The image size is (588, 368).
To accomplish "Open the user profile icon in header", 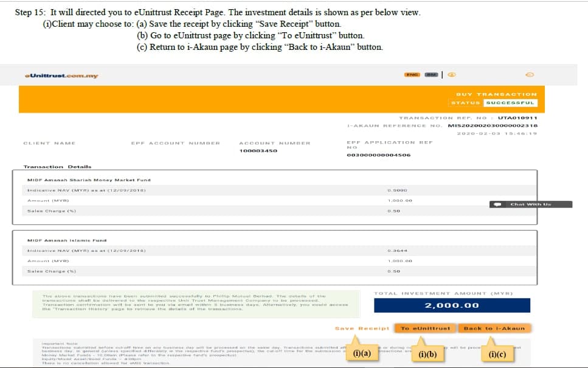I will (x=452, y=75).
